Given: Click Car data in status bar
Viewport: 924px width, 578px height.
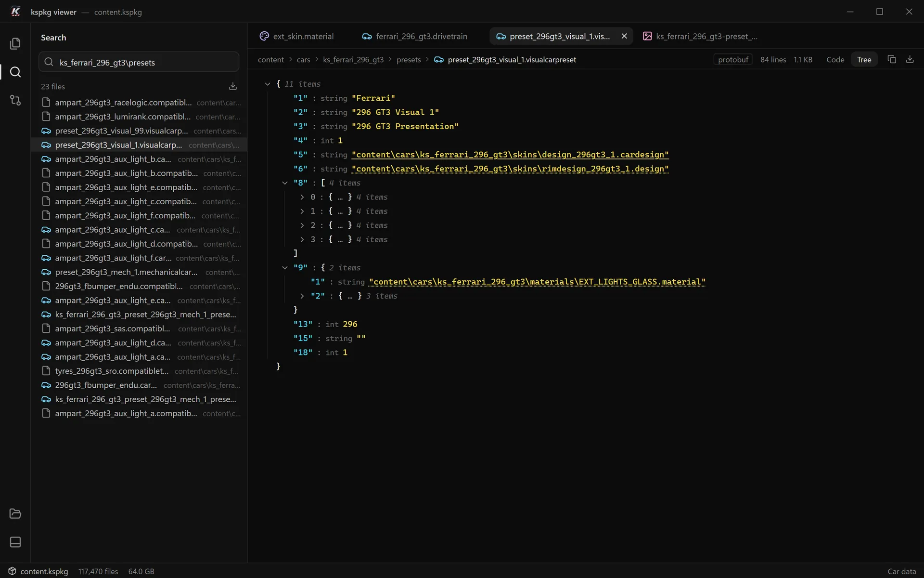Looking at the screenshot, I should point(901,571).
